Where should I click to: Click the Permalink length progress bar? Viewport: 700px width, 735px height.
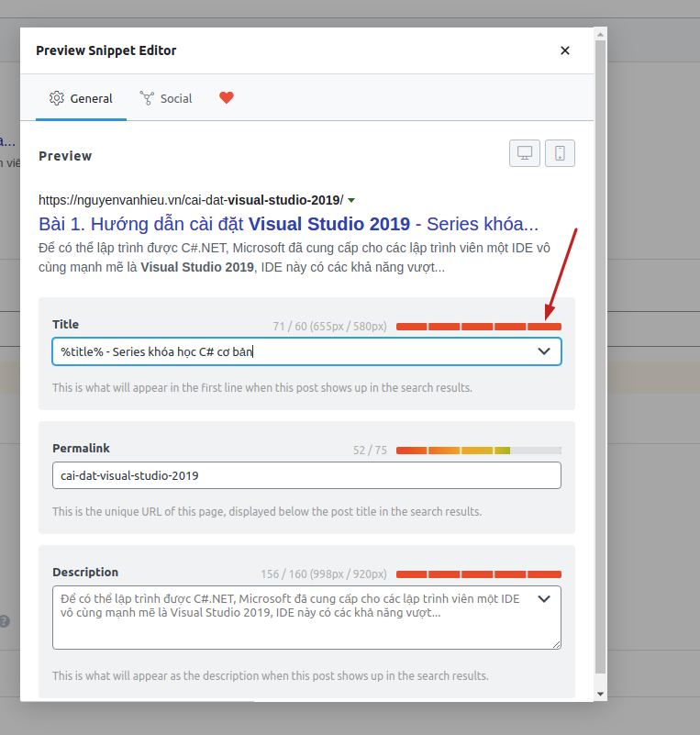pyautogui.click(x=479, y=451)
